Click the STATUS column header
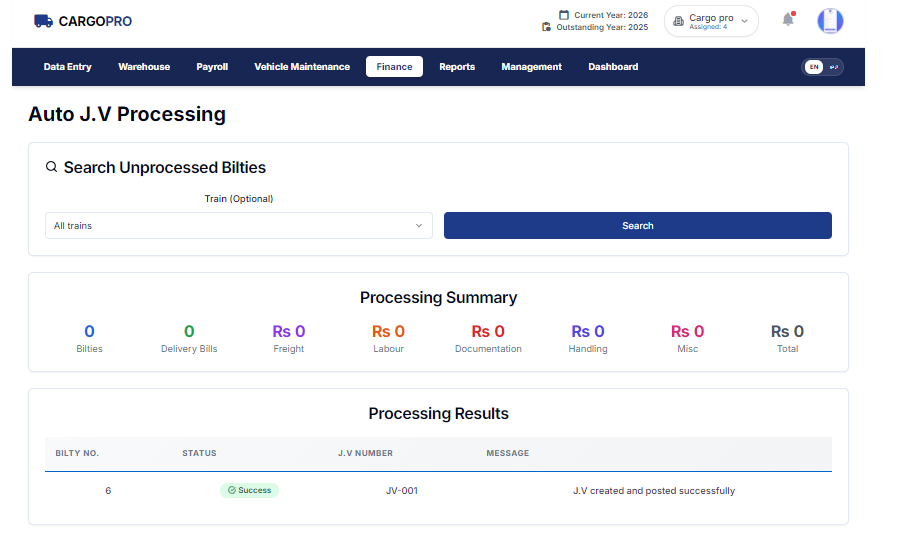The image size is (901, 549). pos(199,453)
